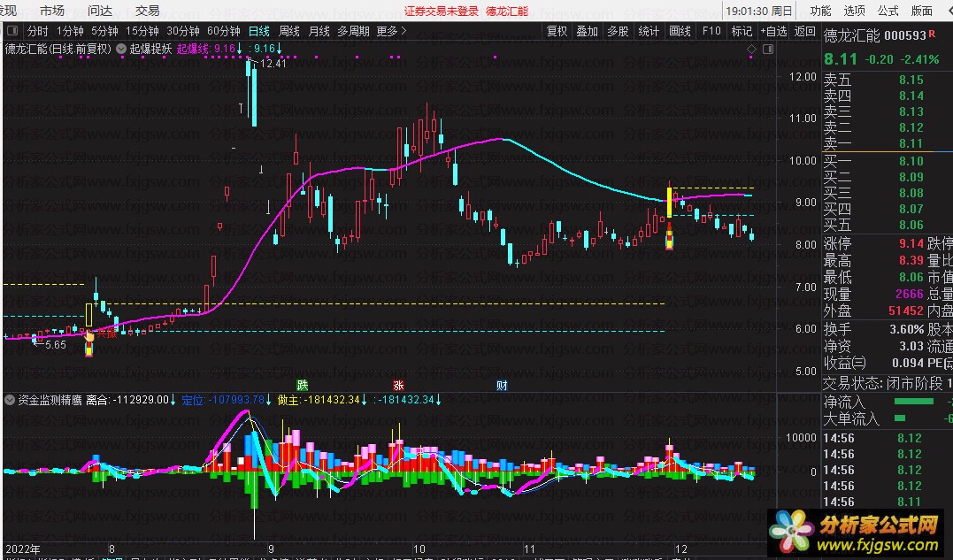Image resolution: width=953 pixels, height=560 pixels.
Task: Click the 叠加 overlay button
Action: (x=588, y=30)
